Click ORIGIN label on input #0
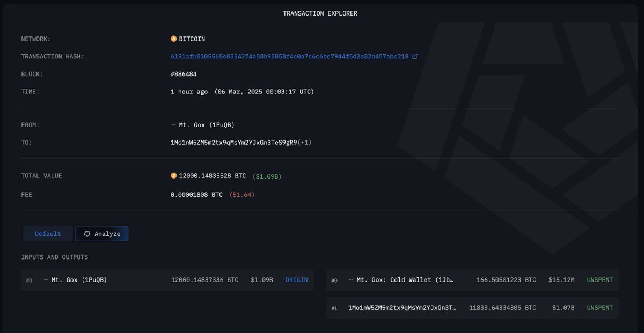Image resolution: width=644 pixels, height=333 pixels. pos(297,280)
